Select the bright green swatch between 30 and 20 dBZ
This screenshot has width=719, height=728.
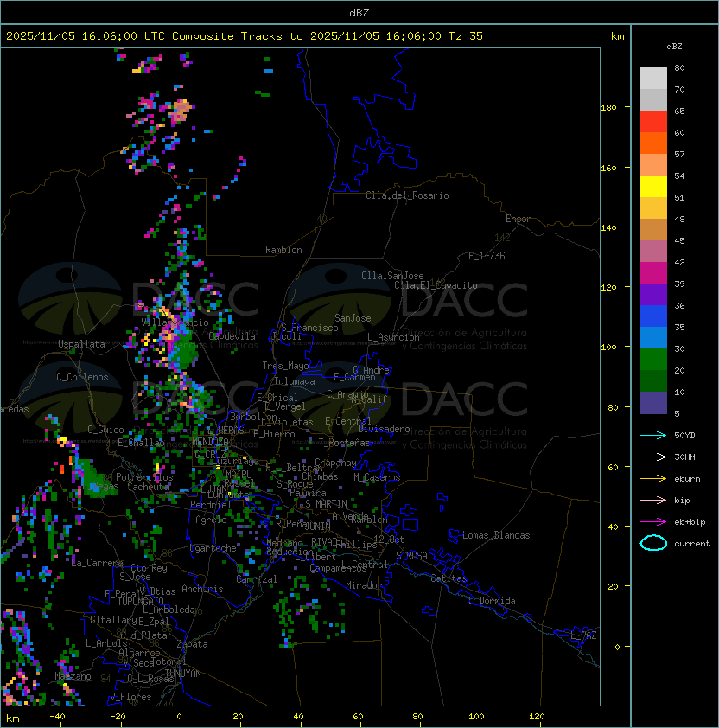point(653,360)
